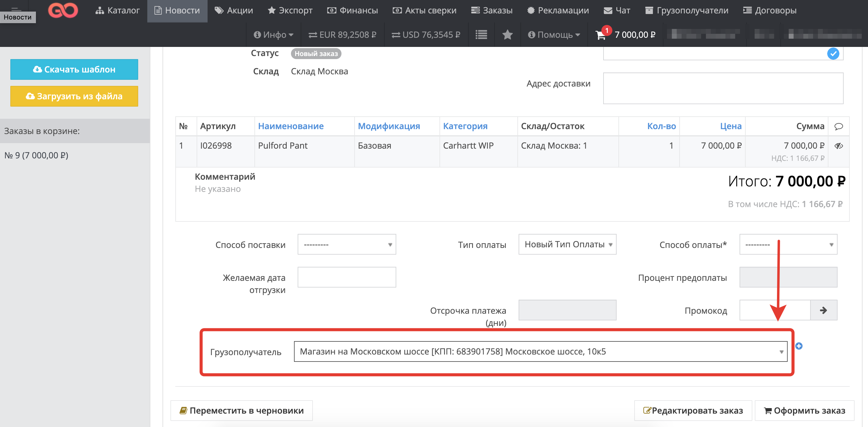The width and height of the screenshot is (868, 427).
Task: Open the shopping cart icon
Action: (x=600, y=35)
